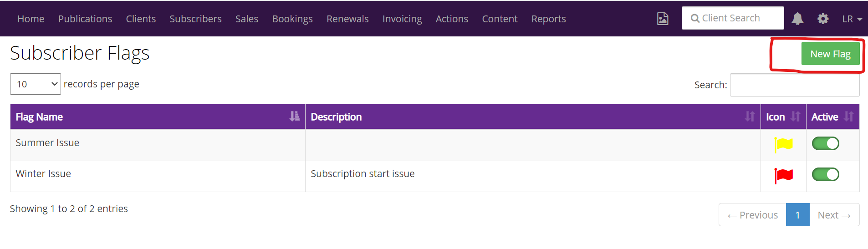The height and width of the screenshot is (249, 868).
Task: Open the Reports menu
Action: tap(548, 19)
